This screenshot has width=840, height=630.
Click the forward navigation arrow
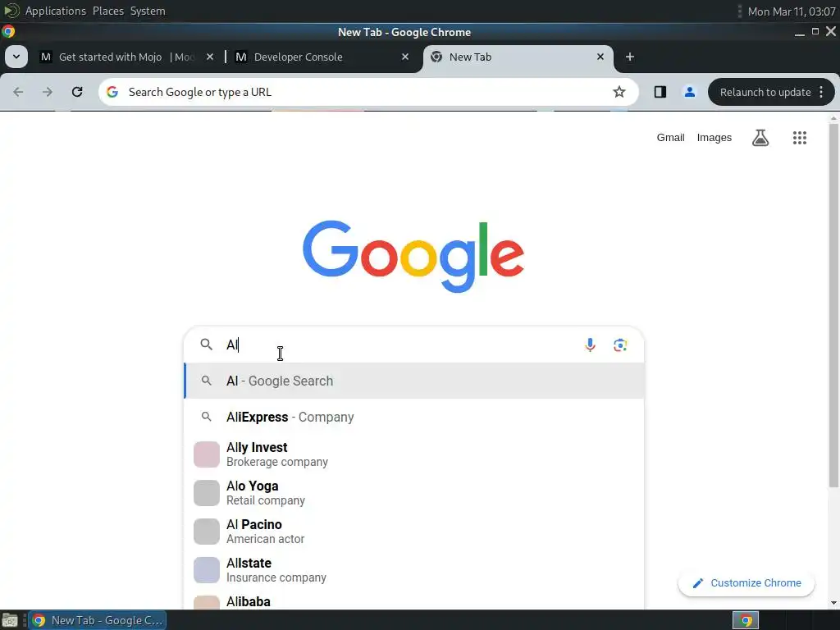click(48, 92)
